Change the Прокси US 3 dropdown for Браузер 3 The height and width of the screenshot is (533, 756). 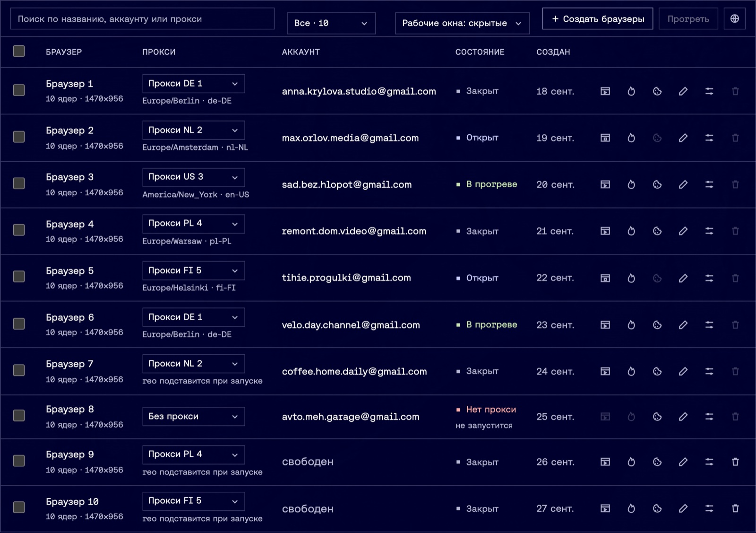click(194, 177)
